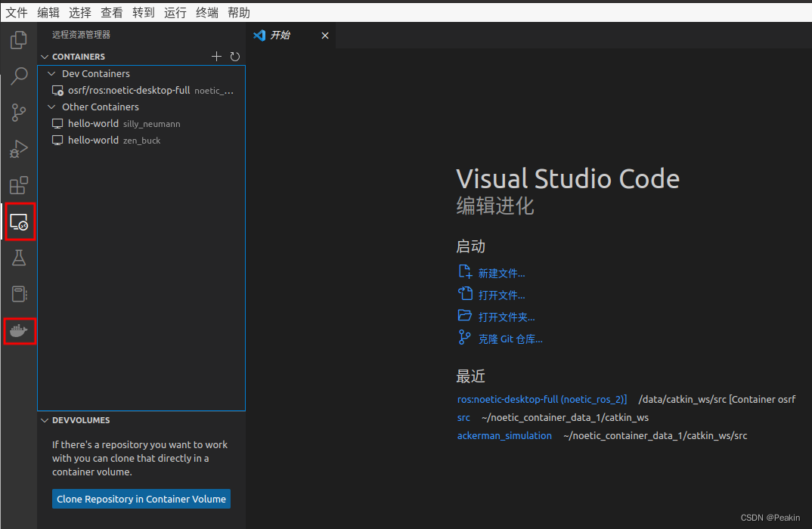Open the Remote Explorer view
812x529 pixels.
point(18,221)
